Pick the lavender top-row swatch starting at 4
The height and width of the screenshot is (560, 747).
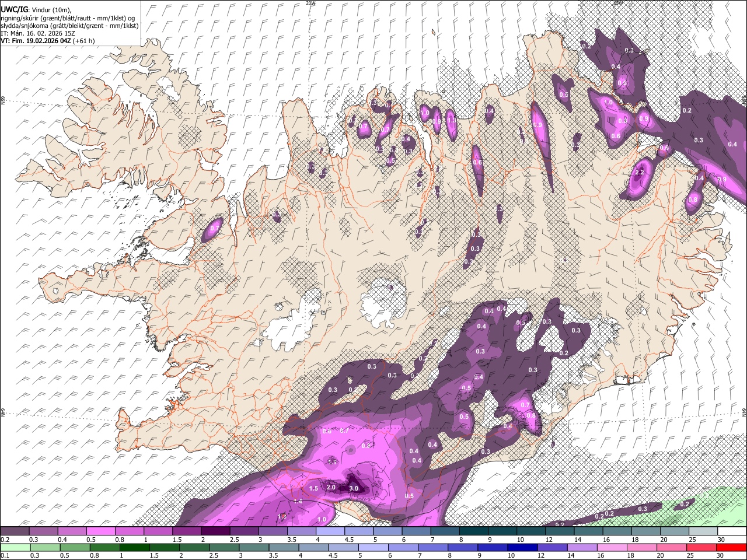330,531
